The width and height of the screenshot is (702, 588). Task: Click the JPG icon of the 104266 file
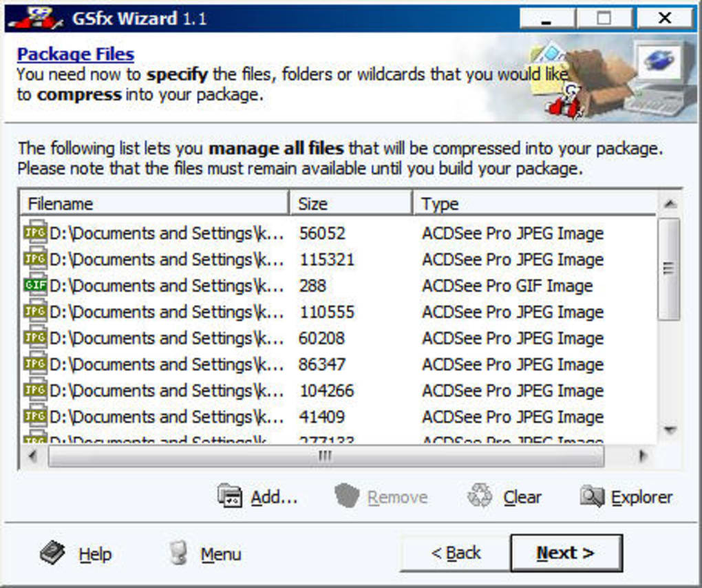pos(35,390)
